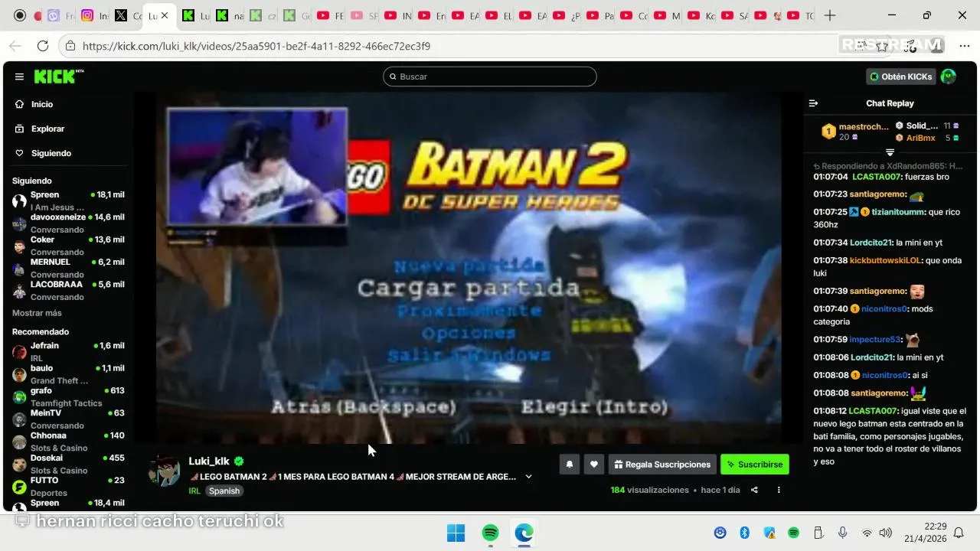This screenshot has width=980, height=551.
Task: Open grafo Teamfight Tactics channel
Action: 67,396
